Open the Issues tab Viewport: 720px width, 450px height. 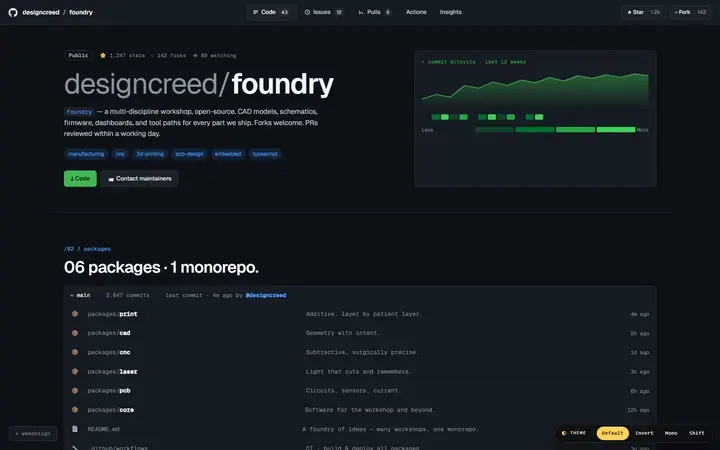324,12
